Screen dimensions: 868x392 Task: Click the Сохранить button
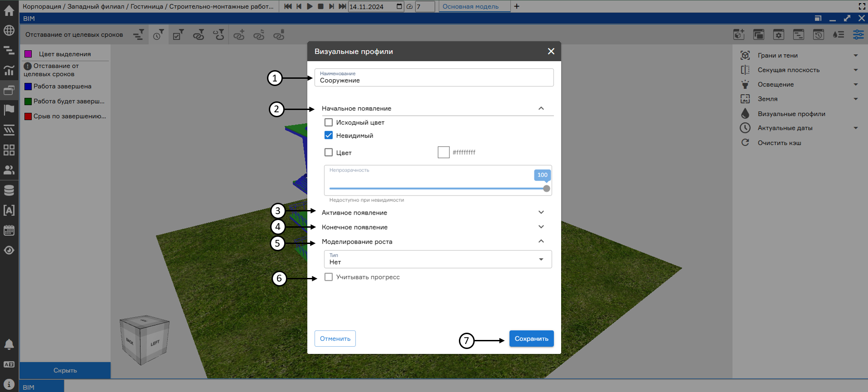tap(531, 339)
